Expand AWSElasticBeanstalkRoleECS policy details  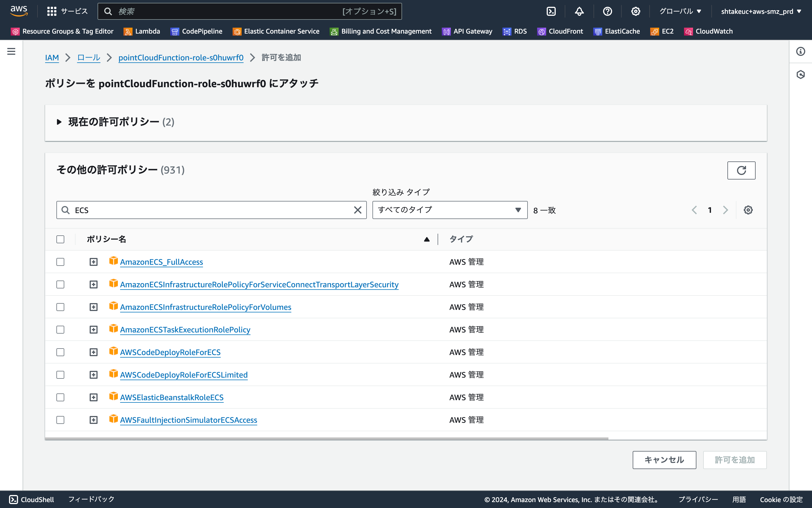[93, 397]
